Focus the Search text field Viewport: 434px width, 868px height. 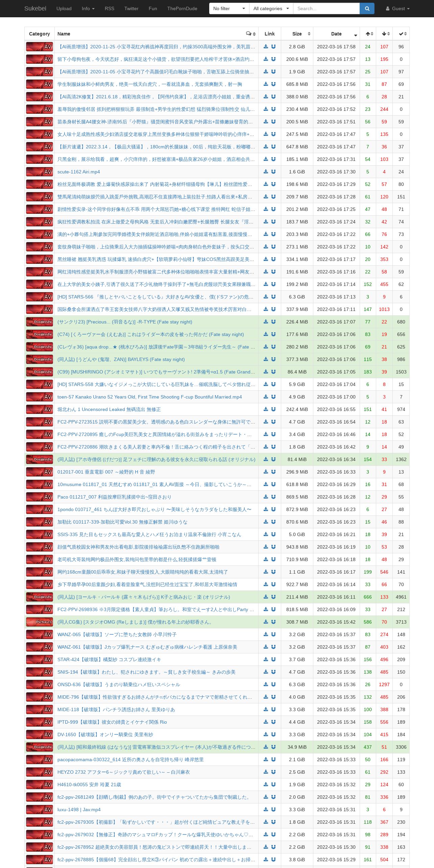pyautogui.click(x=326, y=8)
